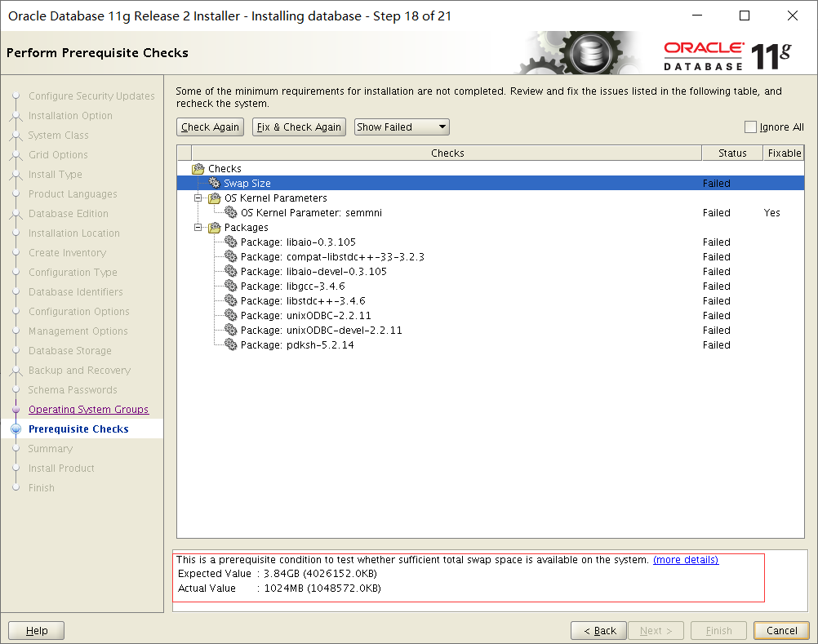Select Package: unixODBC-2.2.11 row
Screen dimensions: 818x644
point(491,315)
